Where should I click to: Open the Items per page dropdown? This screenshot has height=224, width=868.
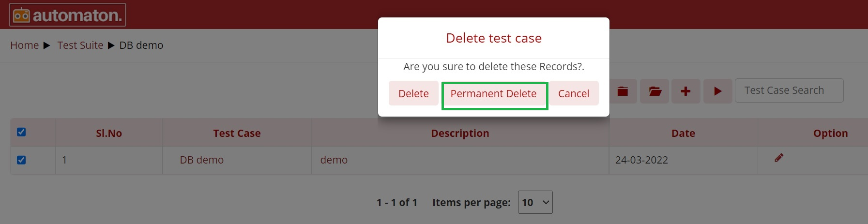535,202
